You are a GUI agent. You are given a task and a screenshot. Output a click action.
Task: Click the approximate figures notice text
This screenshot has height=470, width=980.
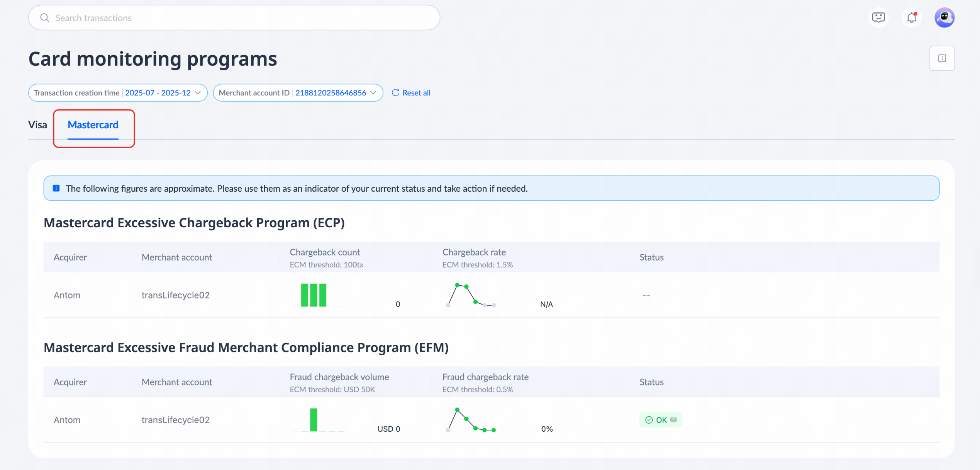pyautogui.click(x=297, y=188)
